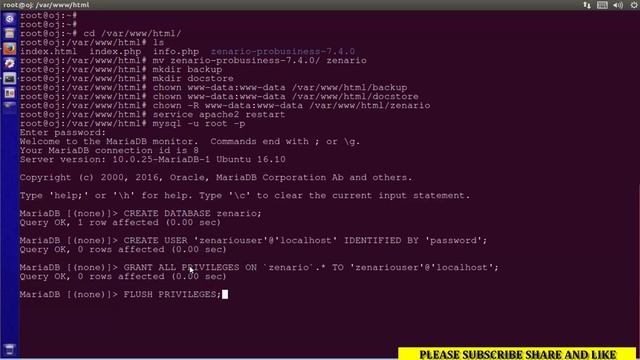The height and width of the screenshot is (360, 640).
Task: Click the terminal cursor after FLUSH PRIVILEGES
Action: coord(225,294)
